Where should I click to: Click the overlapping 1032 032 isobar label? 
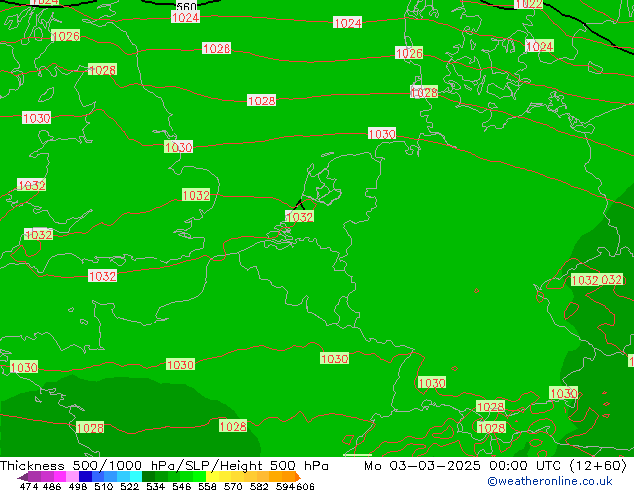(x=597, y=280)
